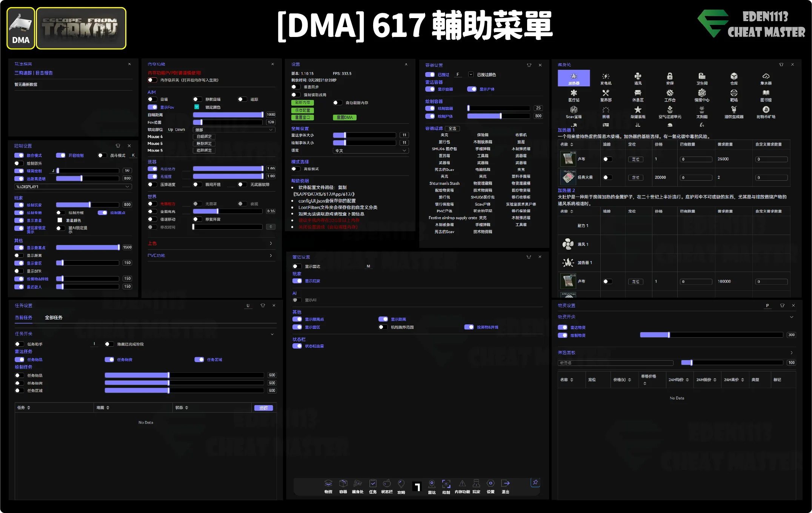
Task: Disable the 显示Fov toggle under AIM
Action: pyautogui.click(x=152, y=107)
